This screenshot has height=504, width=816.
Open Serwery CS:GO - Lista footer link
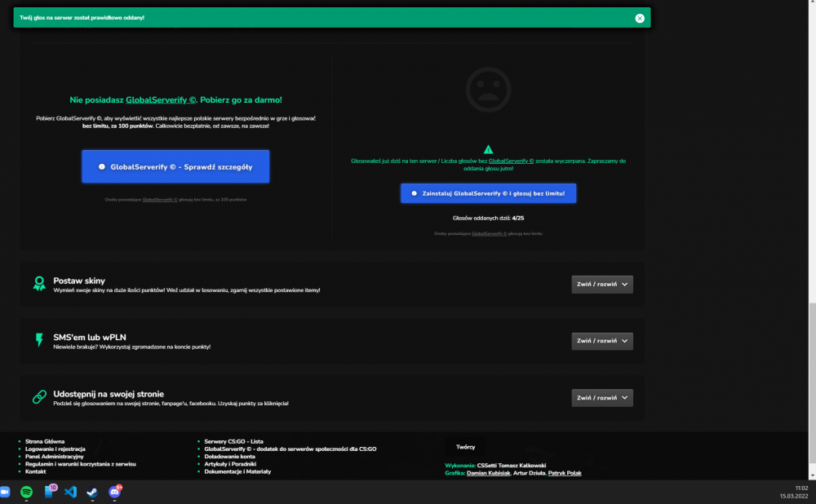(x=233, y=441)
